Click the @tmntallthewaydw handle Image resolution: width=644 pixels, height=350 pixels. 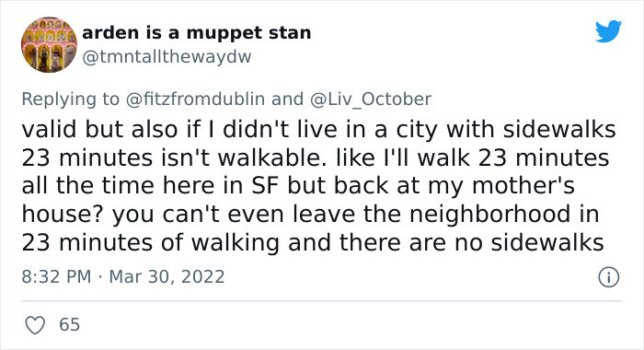(167, 57)
